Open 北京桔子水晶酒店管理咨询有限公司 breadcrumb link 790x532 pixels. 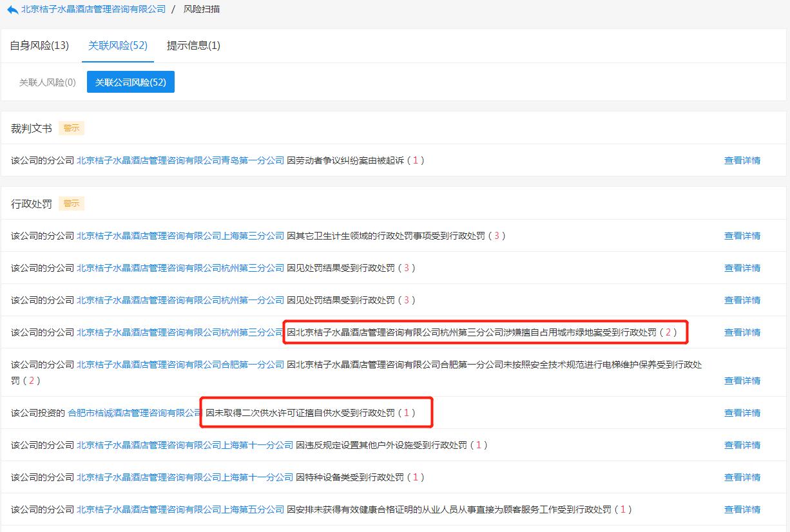[x=93, y=10]
